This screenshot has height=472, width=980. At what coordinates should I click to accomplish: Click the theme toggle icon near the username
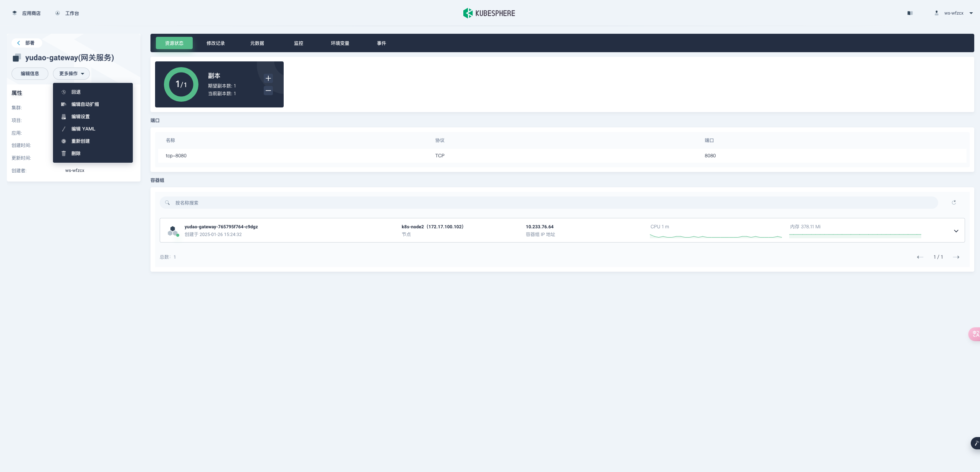pyautogui.click(x=910, y=13)
